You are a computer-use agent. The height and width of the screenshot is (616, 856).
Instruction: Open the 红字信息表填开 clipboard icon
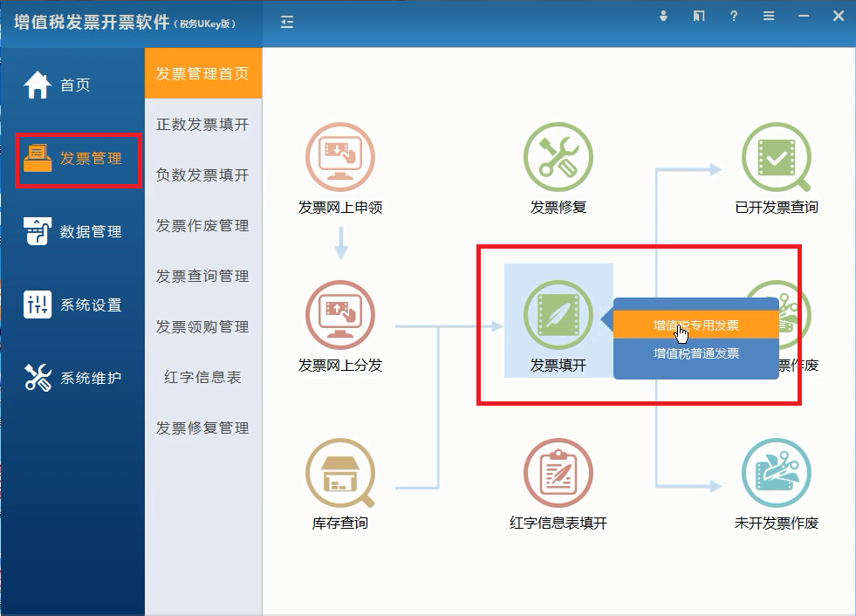click(558, 473)
